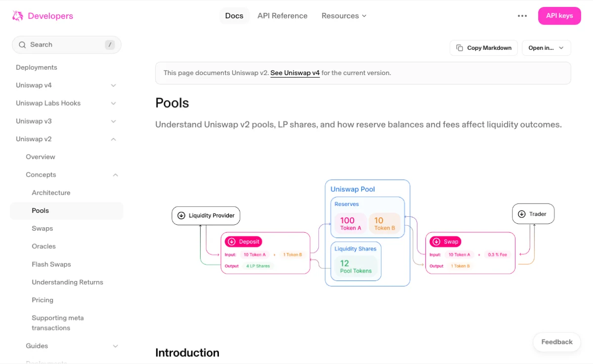Click the search magnifier icon
593x364 pixels.
pyautogui.click(x=22, y=44)
